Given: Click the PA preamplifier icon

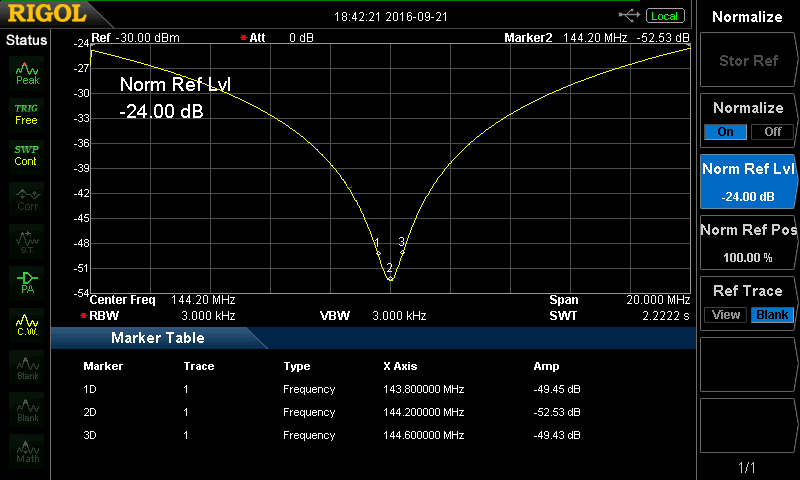Looking at the screenshot, I should tap(27, 281).
